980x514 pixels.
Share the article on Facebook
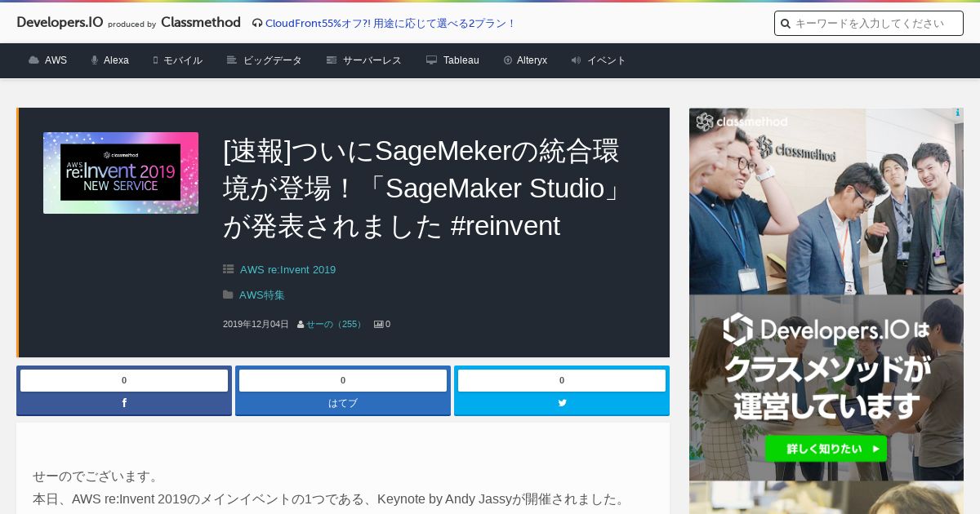point(124,403)
